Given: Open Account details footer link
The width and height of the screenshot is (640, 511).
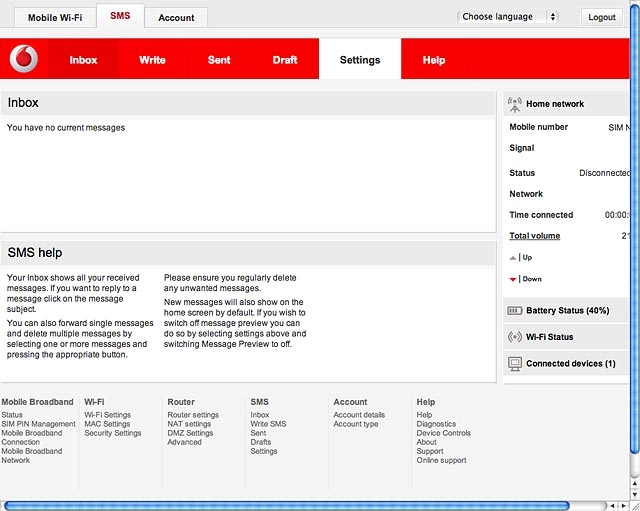Looking at the screenshot, I should pos(359,415).
